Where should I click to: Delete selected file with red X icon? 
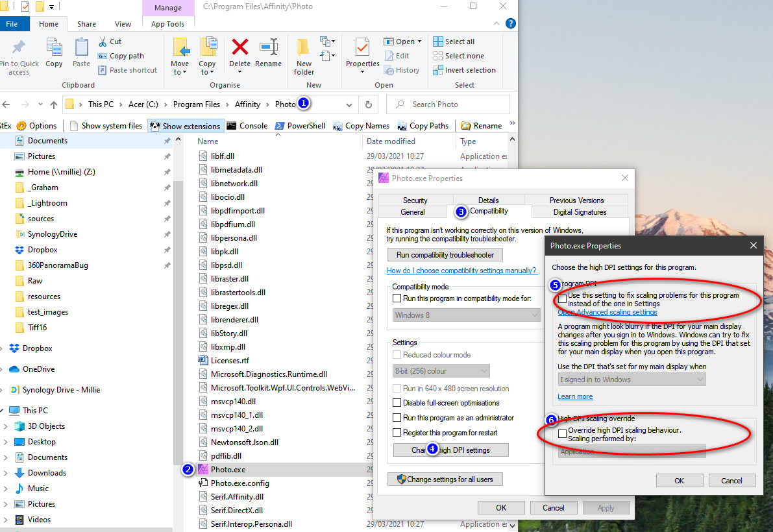pos(239,47)
